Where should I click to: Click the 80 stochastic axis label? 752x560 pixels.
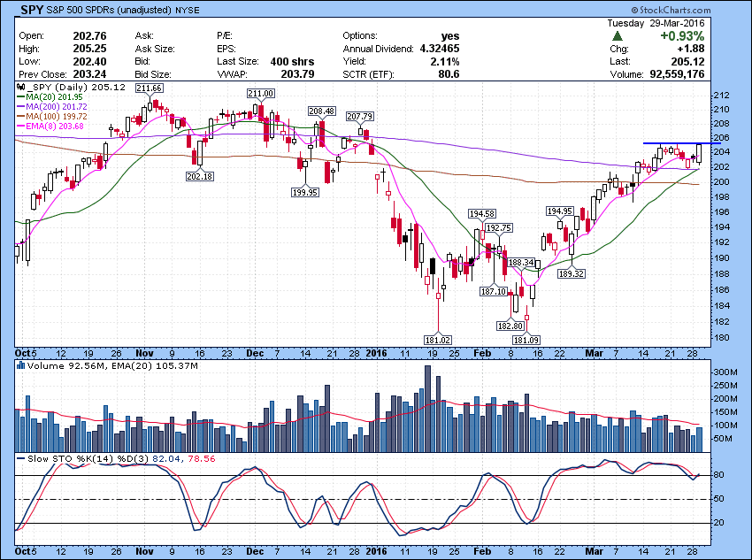[x=718, y=475]
